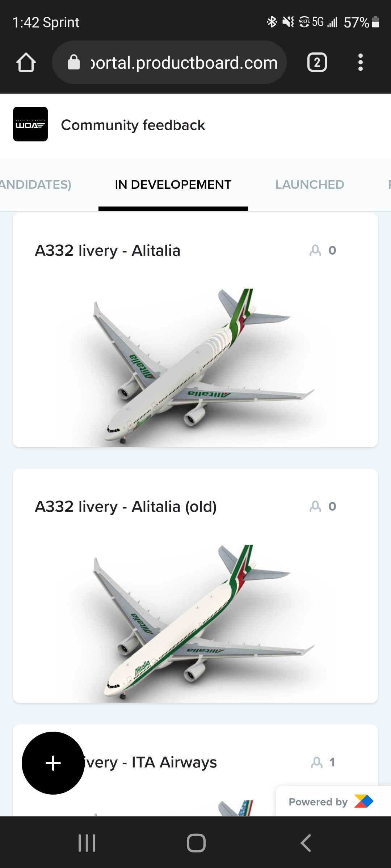Viewport: 391px width, 868px height.
Task: Open the browser three-dot menu
Action: tap(360, 63)
